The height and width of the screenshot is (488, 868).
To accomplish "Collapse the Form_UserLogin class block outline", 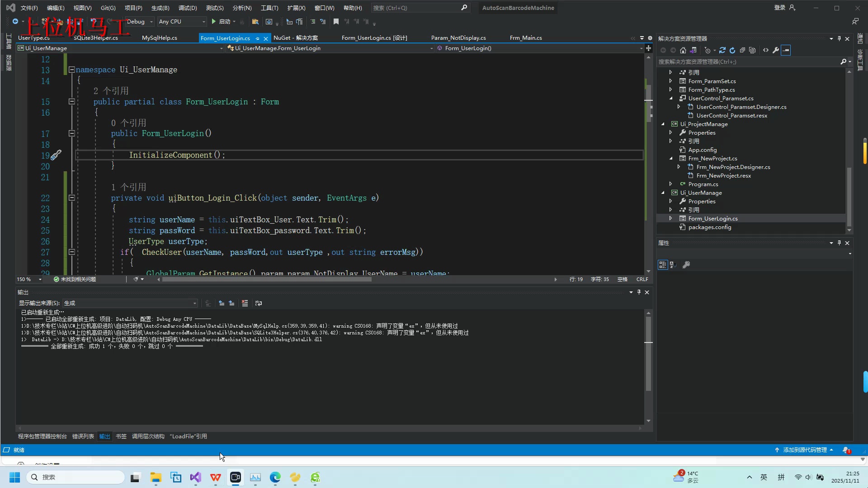I will (71, 102).
